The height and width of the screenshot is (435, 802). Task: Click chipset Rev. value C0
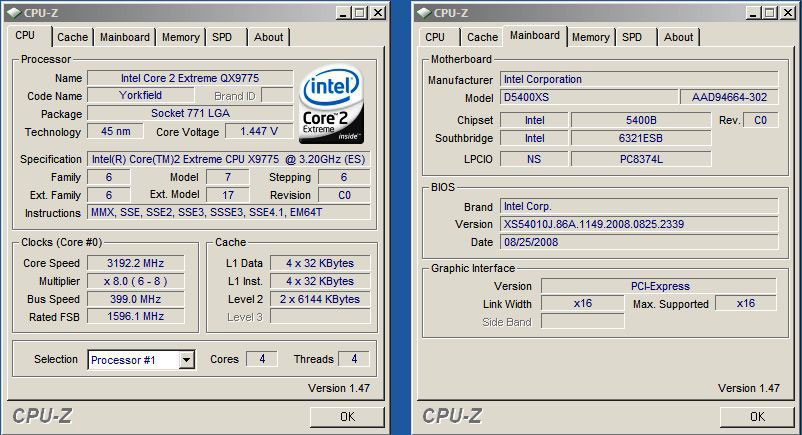click(x=760, y=120)
